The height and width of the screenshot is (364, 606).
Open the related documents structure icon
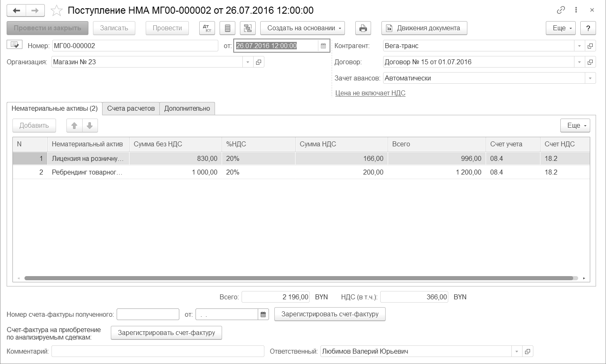pos(248,28)
